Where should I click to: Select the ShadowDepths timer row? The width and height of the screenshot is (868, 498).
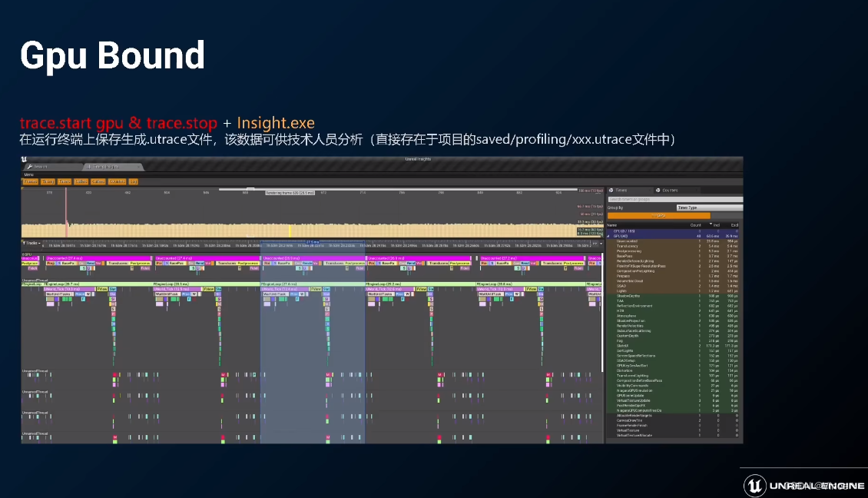(674, 296)
